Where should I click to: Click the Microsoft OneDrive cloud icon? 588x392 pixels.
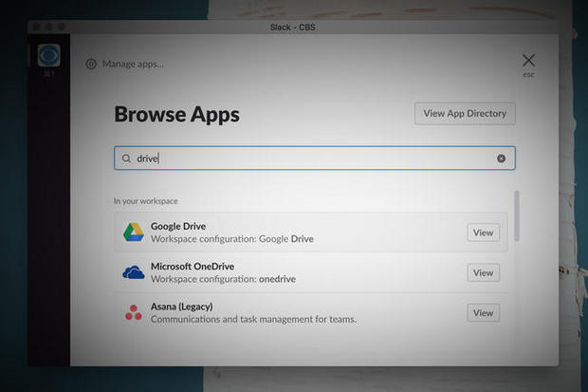click(x=133, y=272)
